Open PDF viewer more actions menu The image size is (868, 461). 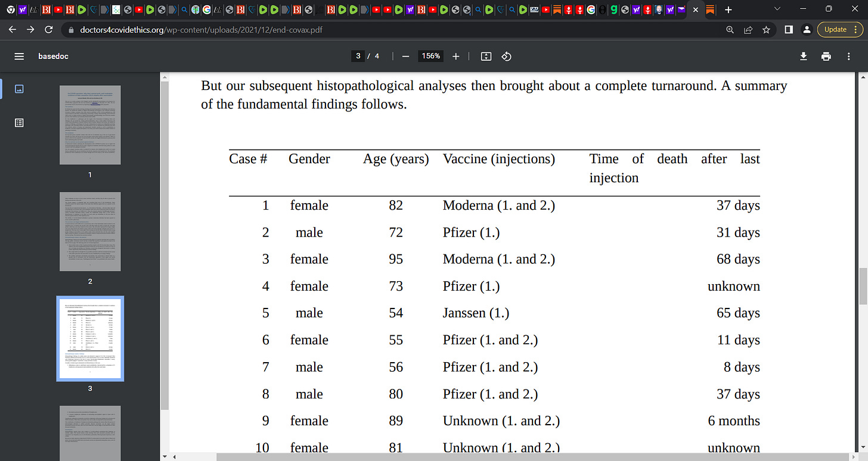point(848,56)
